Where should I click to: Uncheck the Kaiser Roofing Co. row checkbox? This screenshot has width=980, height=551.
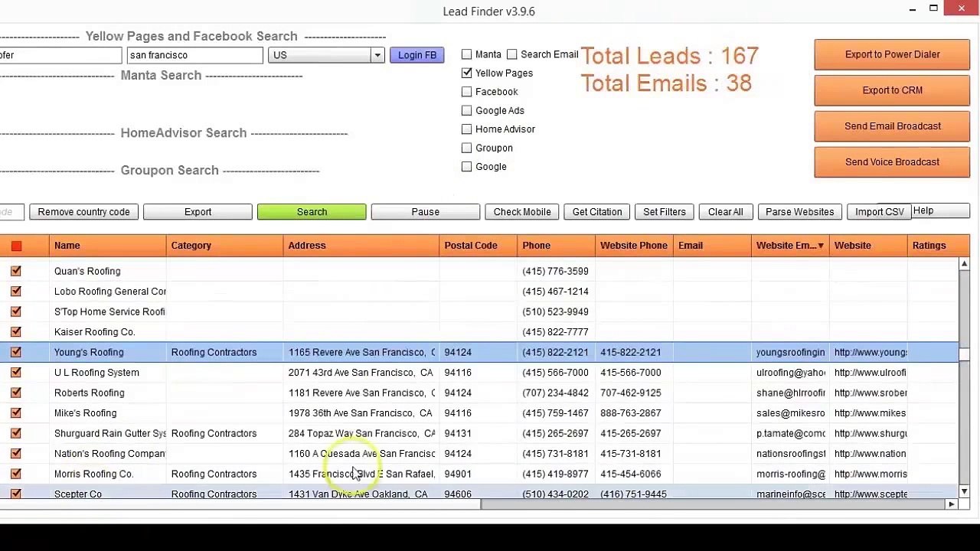[16, 332]
